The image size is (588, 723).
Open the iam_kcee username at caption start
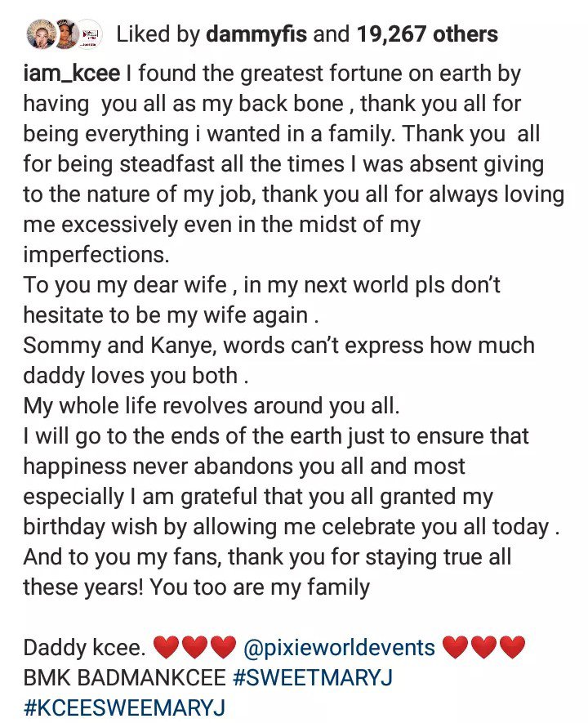(71, 74)
